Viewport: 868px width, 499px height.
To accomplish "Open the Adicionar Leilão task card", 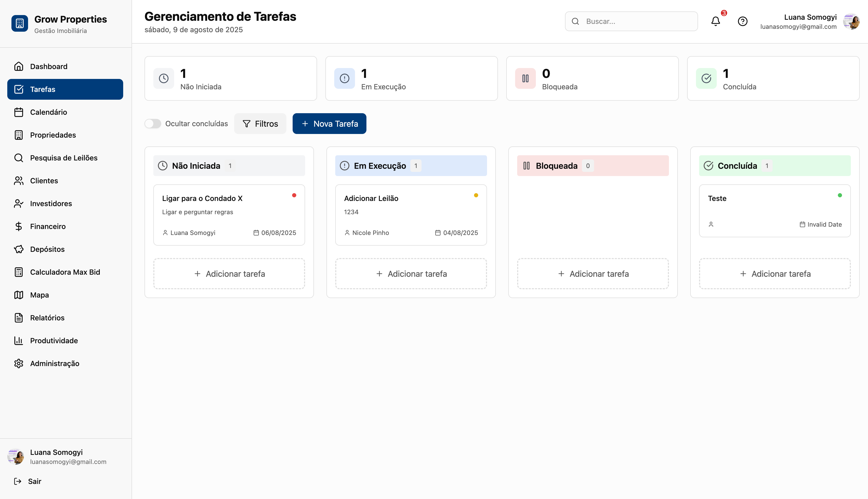I will coord(411,214).
